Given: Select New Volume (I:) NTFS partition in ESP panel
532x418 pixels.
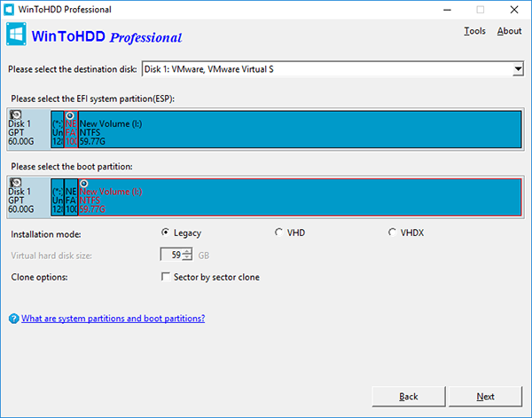Looking at the screenshot, I should click(300, 130).
